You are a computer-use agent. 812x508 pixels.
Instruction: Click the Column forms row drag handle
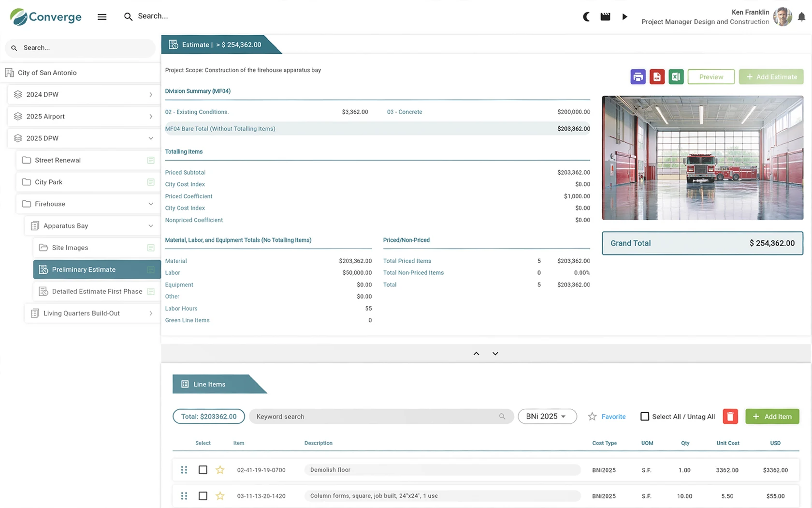184,496
